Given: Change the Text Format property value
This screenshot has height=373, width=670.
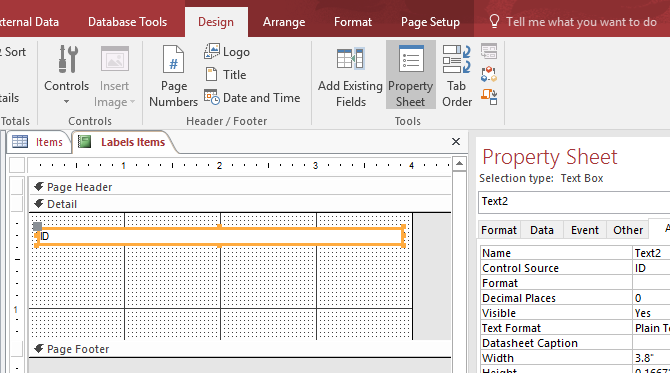Looking at the screenshot, I should click(x=651, y=328).
